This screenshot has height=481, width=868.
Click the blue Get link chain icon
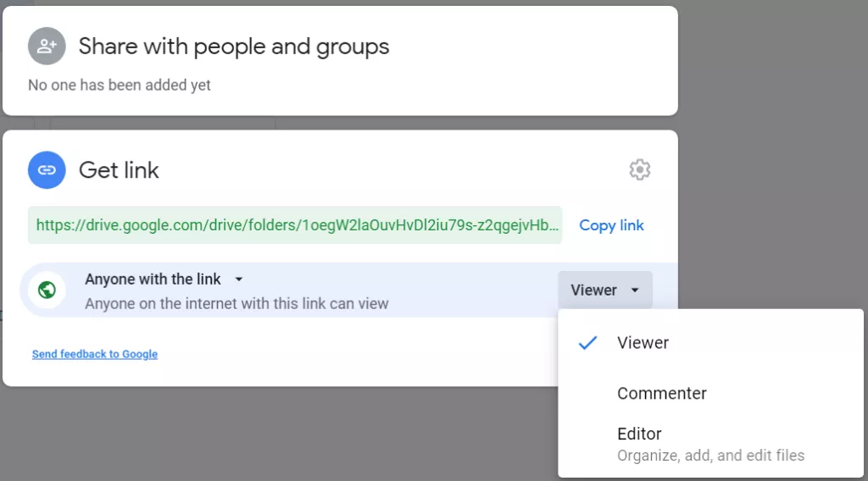click(47, 169)
